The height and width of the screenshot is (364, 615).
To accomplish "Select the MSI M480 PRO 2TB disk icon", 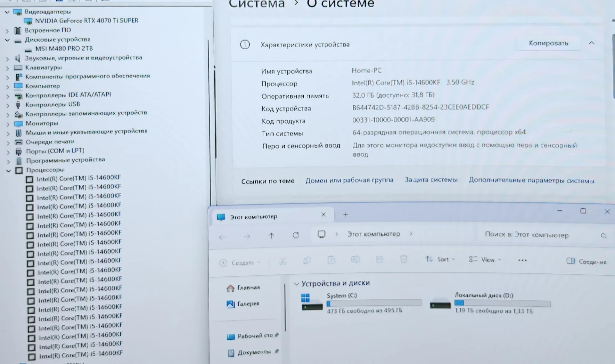I will point(28,50).
